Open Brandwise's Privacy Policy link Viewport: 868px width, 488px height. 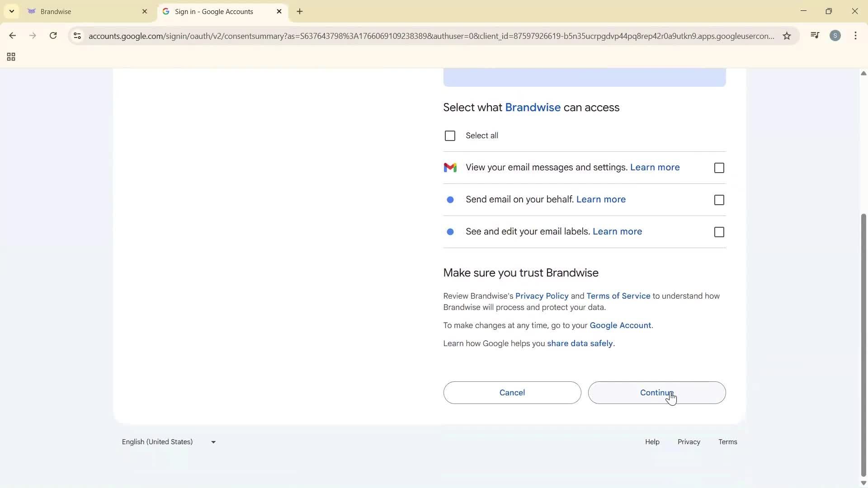point(542,296)
